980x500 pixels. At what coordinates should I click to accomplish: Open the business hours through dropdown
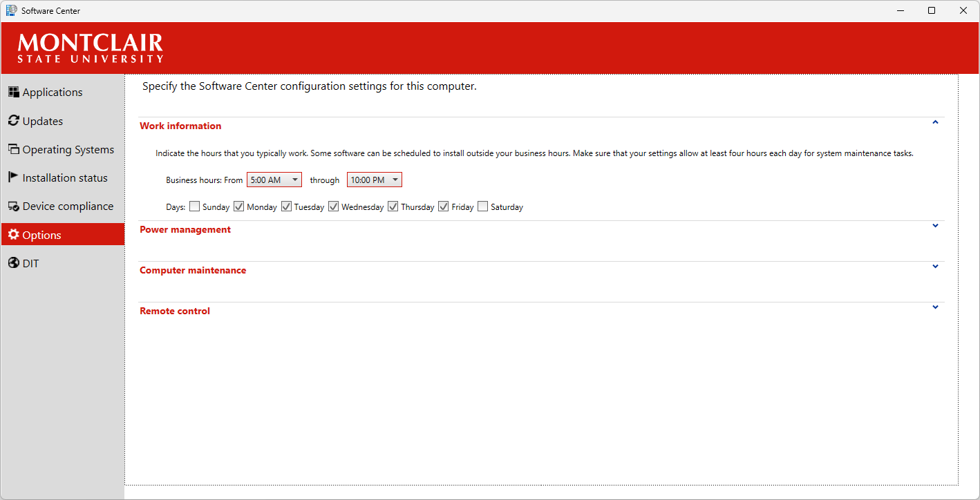395,179
